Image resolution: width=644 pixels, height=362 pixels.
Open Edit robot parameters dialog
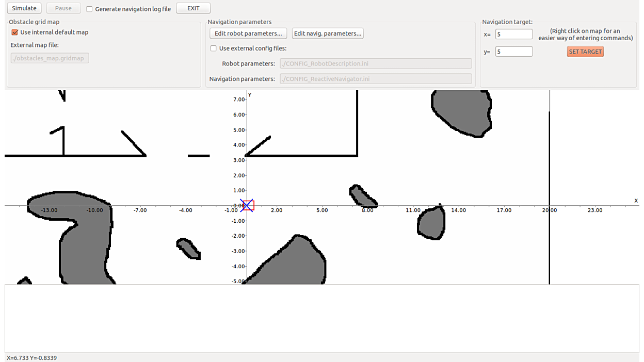248,34
